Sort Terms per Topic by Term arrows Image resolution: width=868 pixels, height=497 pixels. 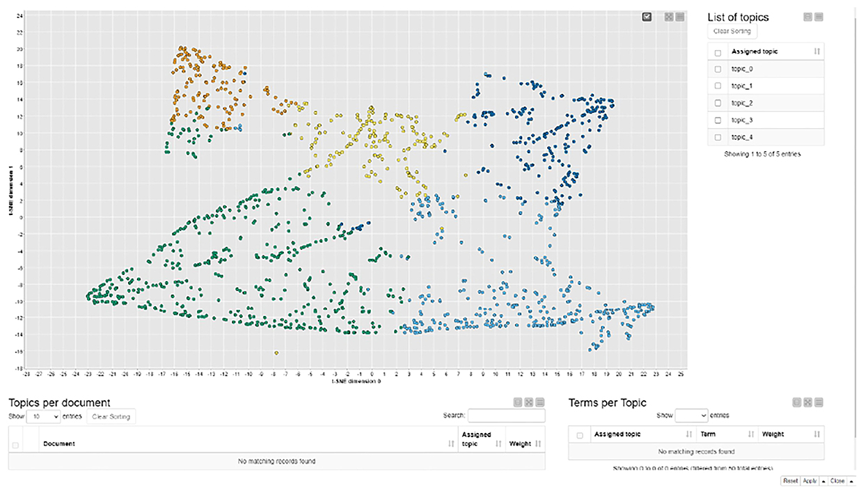(x=751, y=434)
